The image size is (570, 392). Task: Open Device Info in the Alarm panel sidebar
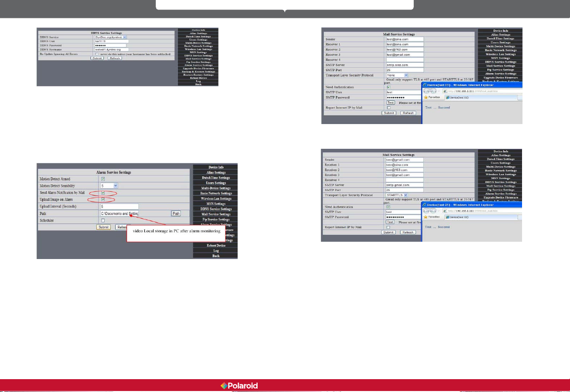click(x=216, y=167)
